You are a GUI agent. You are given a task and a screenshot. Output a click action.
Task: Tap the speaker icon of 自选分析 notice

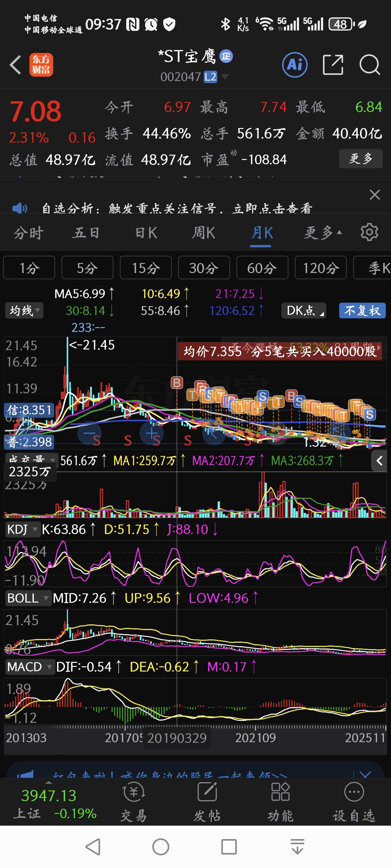(20, 208)
